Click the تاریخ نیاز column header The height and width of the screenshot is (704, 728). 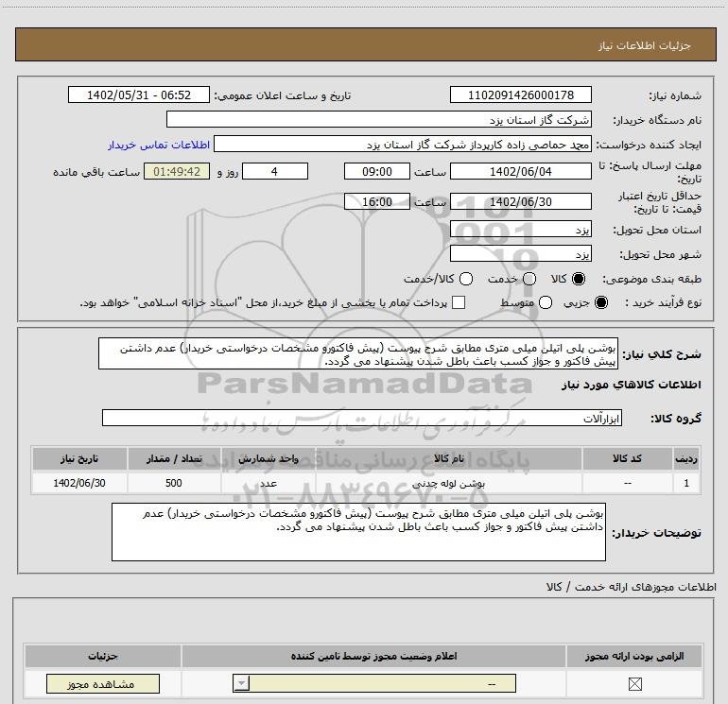[x=79, y=458]
